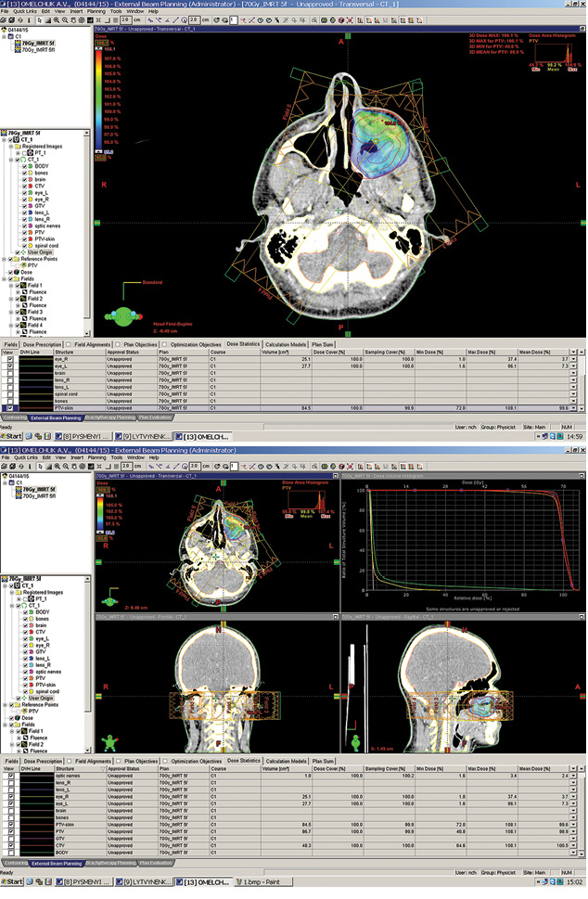Open Planning menu in upper window
The image size is (588, 899).
[x=96, y=11]
